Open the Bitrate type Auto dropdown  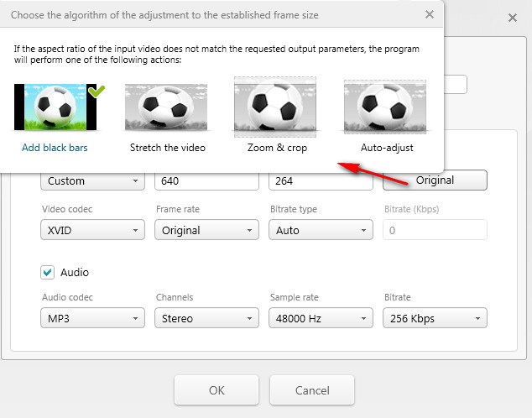pos(321,230)
